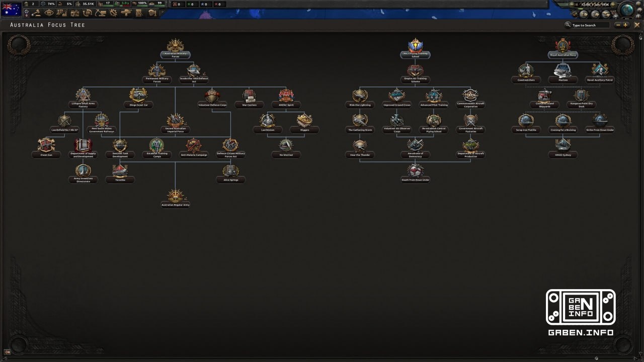
Task: Select the Government Aircraft Factories focus
Action: tap(470, 124)
